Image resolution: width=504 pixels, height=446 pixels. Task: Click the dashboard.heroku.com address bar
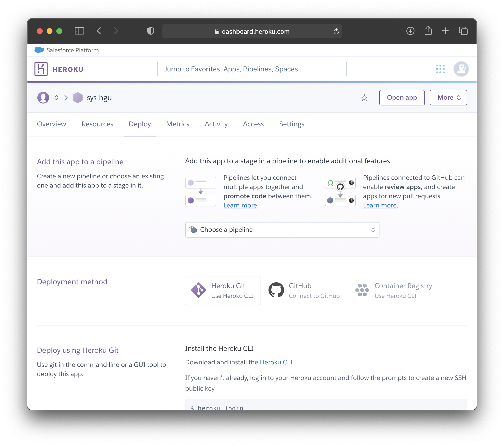coord(252,31)
